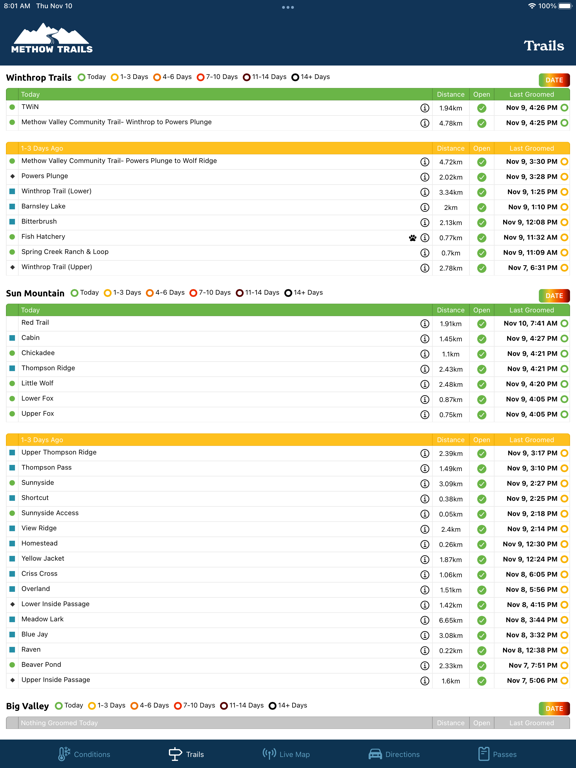The height and width of the screenshot is (768, 576).
Task: Select Upper Thompson Ridge trail name
Action: (x=59, y=452)
